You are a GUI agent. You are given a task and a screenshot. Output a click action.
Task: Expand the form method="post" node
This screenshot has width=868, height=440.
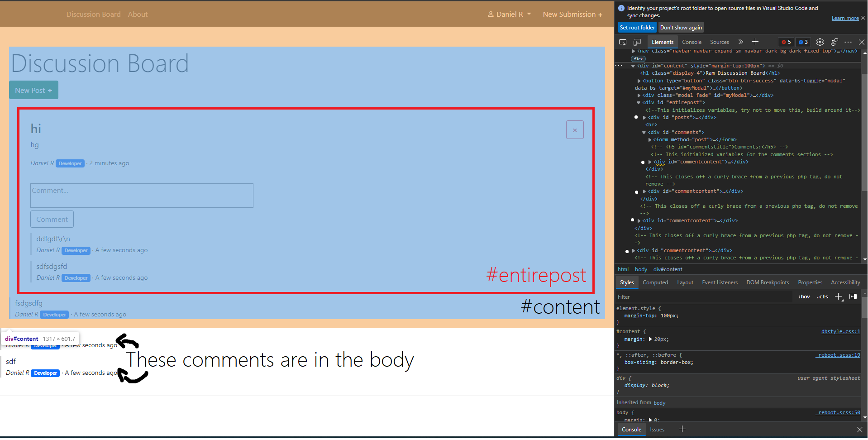point(650,140)
